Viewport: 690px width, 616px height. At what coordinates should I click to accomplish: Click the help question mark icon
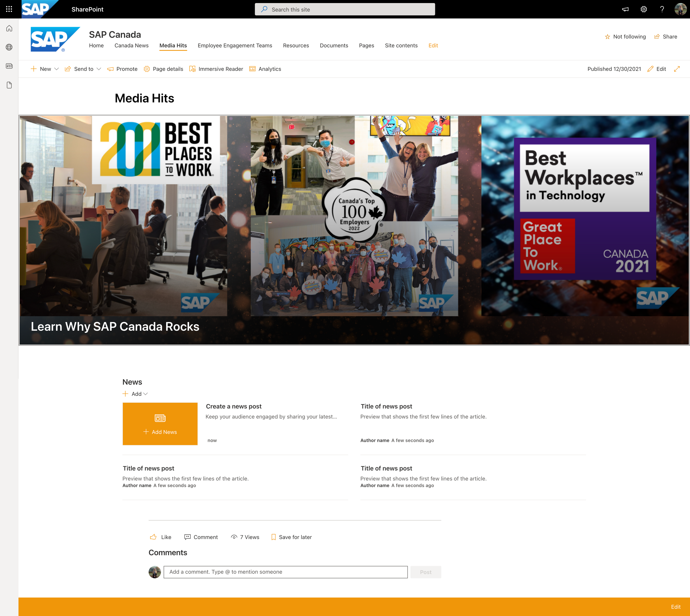pyautogui.click(x=662, y=9)
